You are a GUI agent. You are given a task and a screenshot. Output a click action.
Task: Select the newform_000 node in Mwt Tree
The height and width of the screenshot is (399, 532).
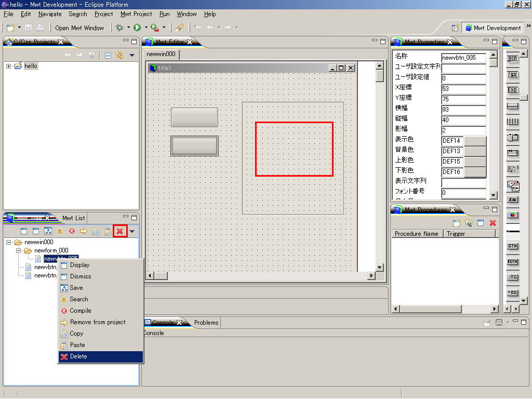point(51,251)
